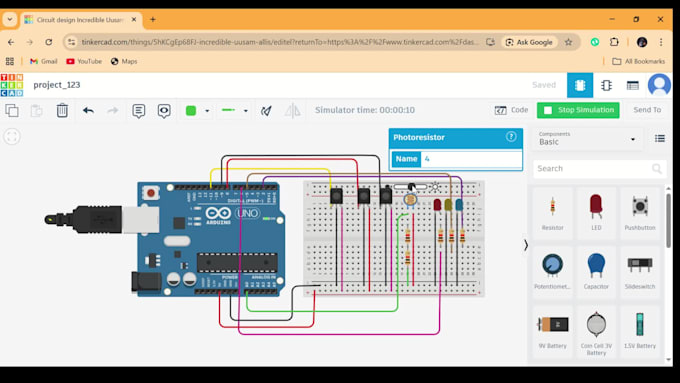Open the YouTube bookmark
The image size is (680, 383).
tap(84, 61)
